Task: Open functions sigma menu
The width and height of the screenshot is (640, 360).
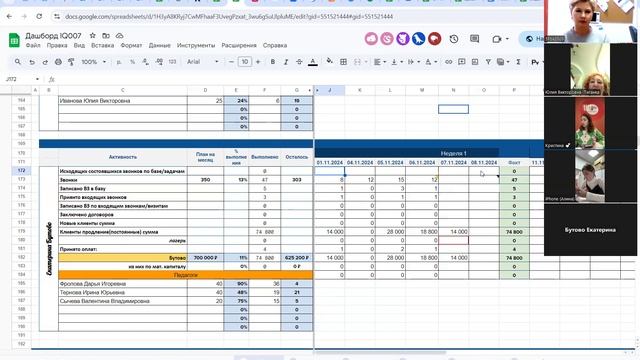Action: click(x=518, y=62)
